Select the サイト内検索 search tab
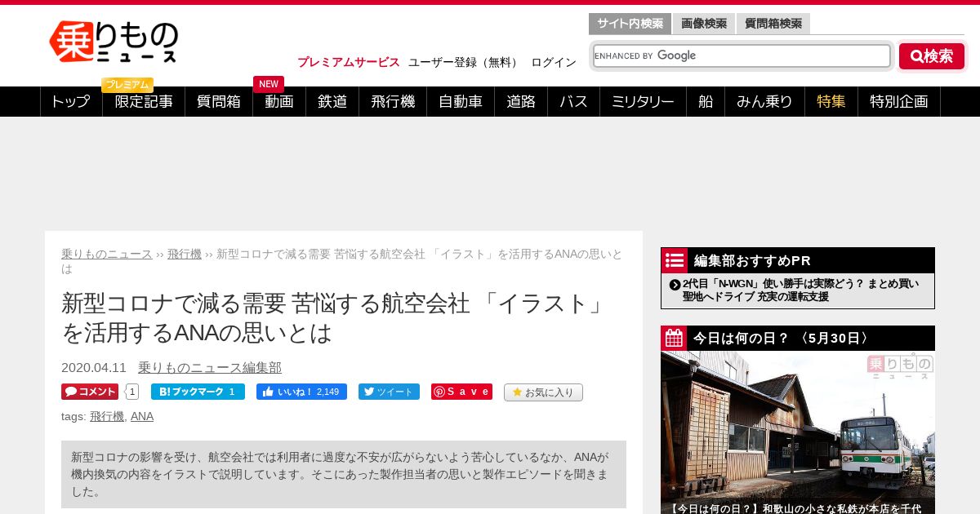This screenshot has height=514, width=980. pos(630,24)
